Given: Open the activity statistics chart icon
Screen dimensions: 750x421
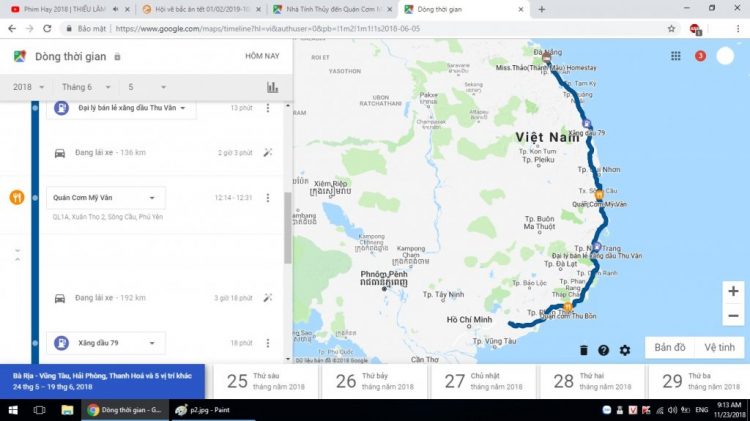Looking at the screenshot, I should [x=272, y=87].
